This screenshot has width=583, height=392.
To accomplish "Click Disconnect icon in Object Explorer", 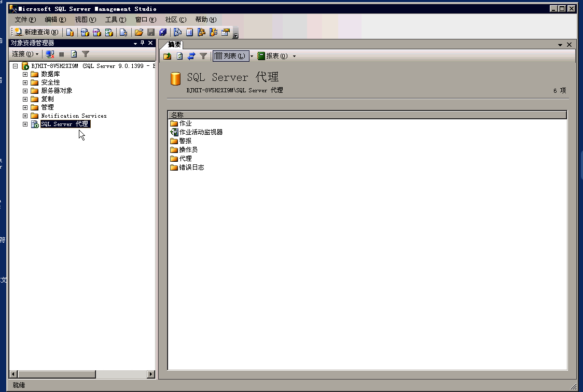I will [x=50, y=54].
